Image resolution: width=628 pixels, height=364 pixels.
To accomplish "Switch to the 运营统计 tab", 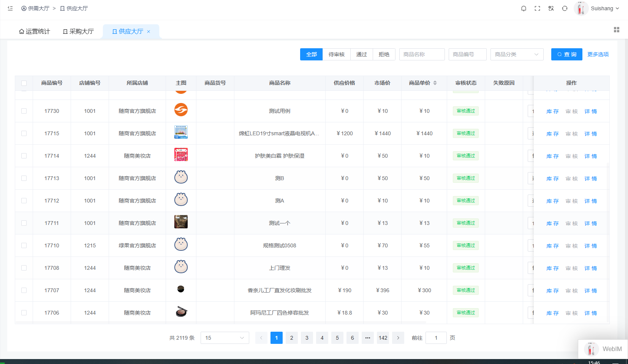I will coord(35,32).
